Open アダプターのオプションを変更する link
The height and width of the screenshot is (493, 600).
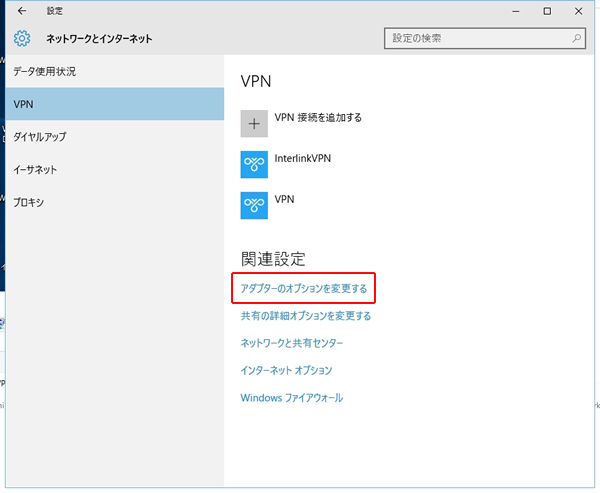click(x=304, y=289)
